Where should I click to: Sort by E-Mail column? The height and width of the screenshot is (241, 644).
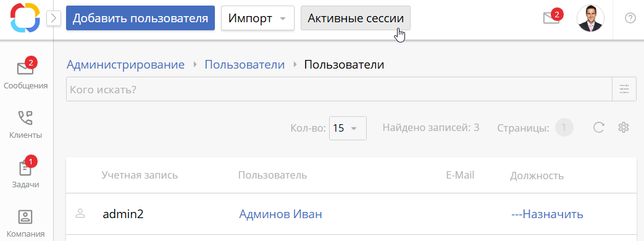pos(460,175)
